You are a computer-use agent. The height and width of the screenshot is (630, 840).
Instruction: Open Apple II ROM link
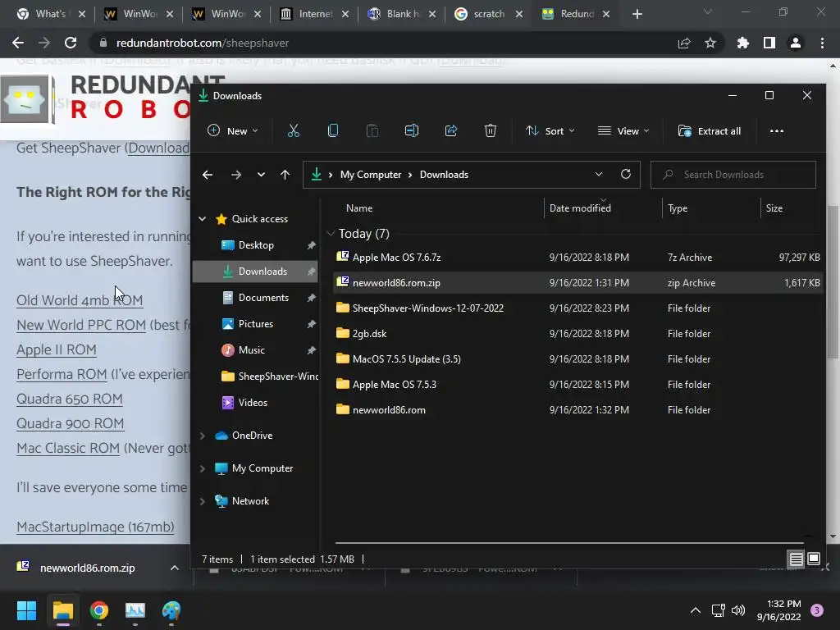click(57, 349)
